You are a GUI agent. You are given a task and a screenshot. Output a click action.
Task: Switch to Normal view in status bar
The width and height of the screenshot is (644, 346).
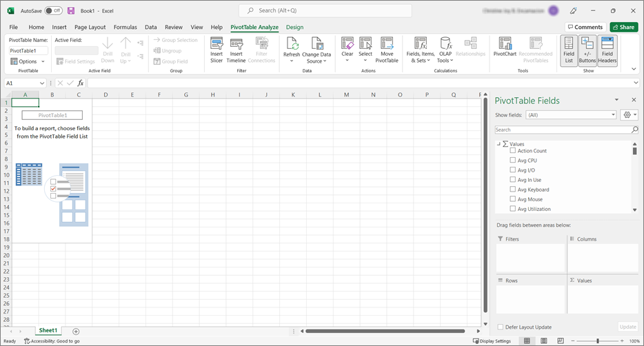527,340
